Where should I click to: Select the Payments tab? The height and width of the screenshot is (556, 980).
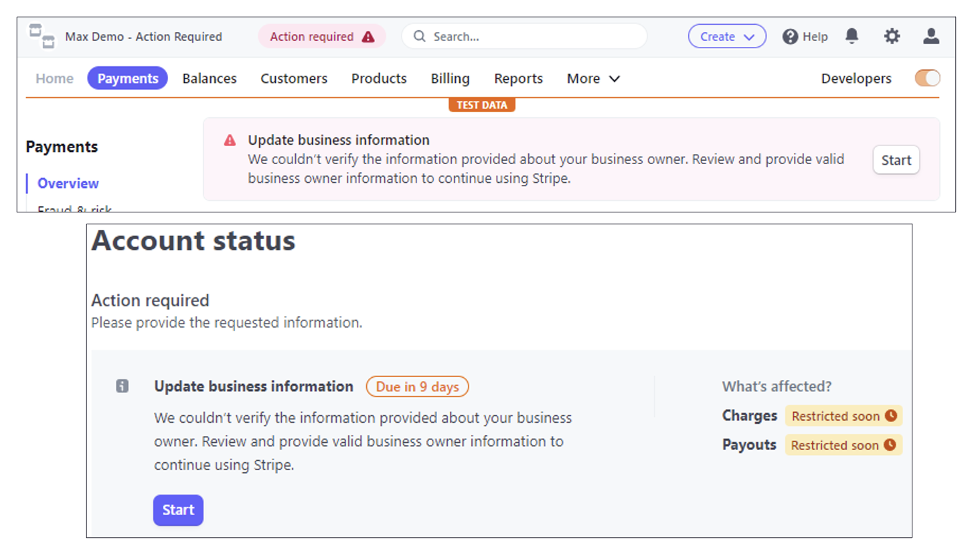click(127, 78)
